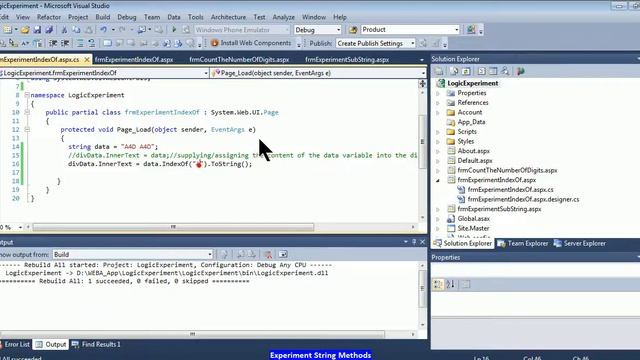Open the Architecture menu
This screenshot has height=360, width=640.
(228, 17)
